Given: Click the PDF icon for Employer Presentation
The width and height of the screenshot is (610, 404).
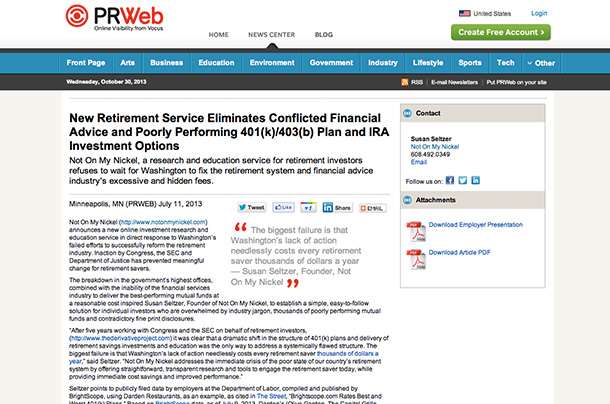Looking at the screenshot, I should (416, 233).
